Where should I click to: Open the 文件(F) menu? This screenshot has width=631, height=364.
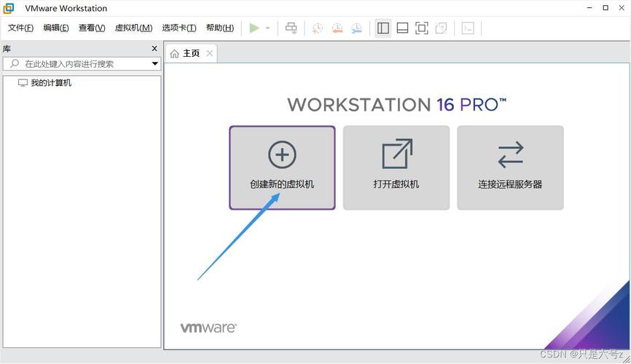pos(21,28)
